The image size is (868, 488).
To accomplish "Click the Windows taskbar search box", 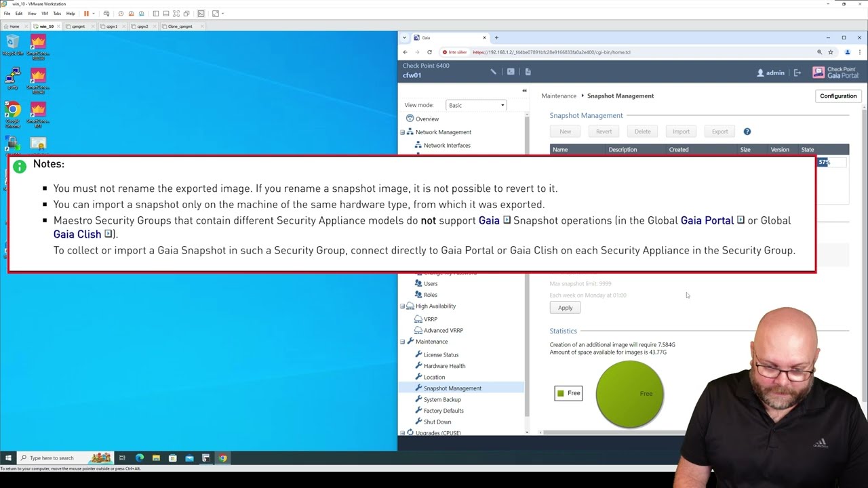I will point(65,458).
